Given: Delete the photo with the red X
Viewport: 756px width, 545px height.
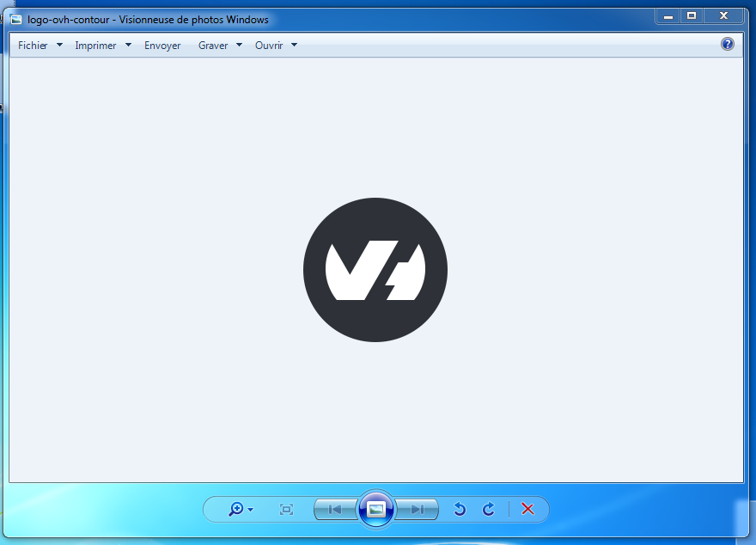Looking at the screenshot, I should click(x=527, y=510).
